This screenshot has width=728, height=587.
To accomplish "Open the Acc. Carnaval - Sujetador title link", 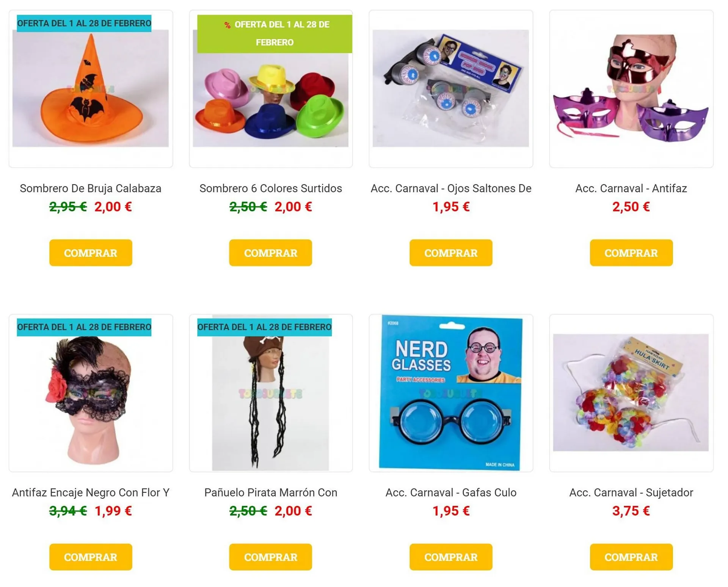I will coord(631,493).
